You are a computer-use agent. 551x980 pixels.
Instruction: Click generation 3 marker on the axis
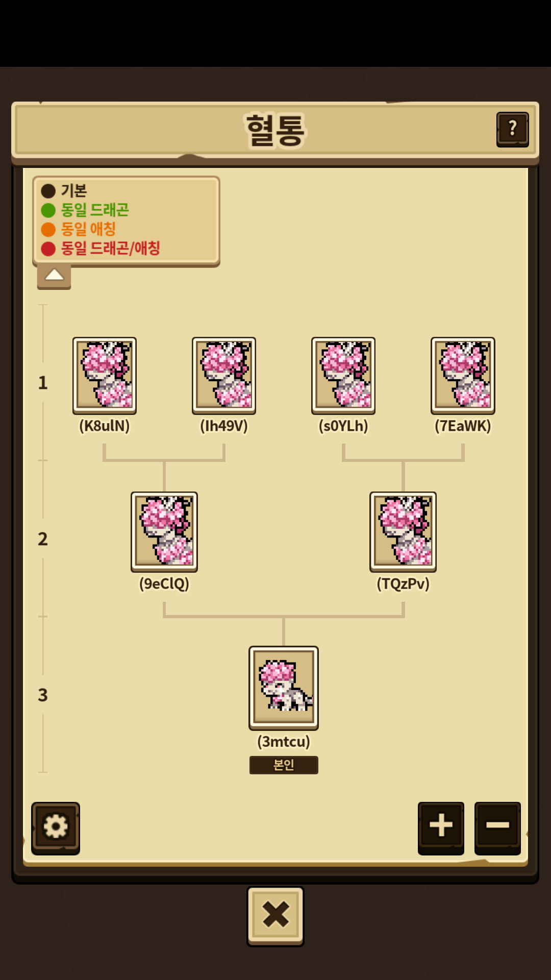click(43, 695)
